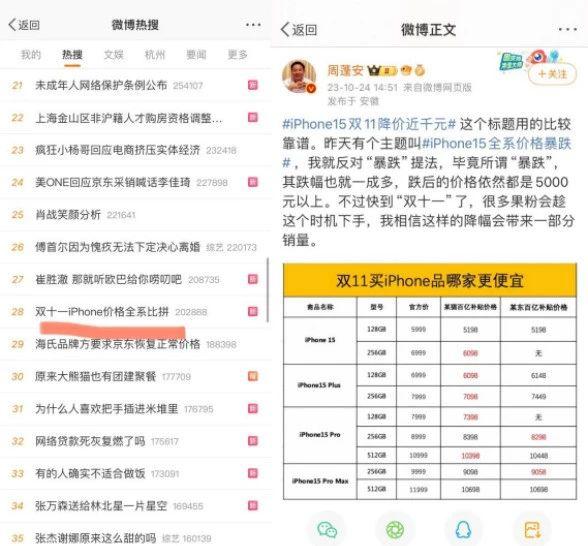Open the three-dot menu in 微博正文
The height and width of the screenshot is (546, 588).
point(567,29)
